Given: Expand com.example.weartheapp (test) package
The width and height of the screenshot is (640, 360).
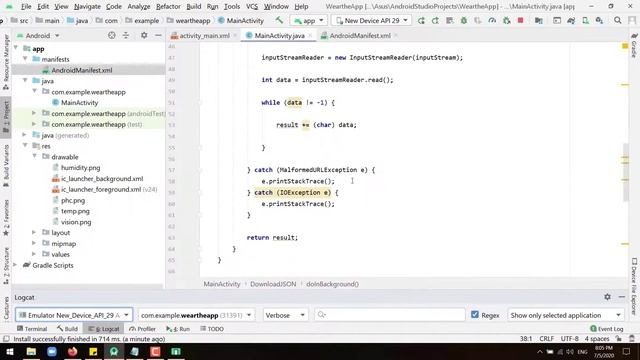Looking at the screenshot, I should coord(34,124).
